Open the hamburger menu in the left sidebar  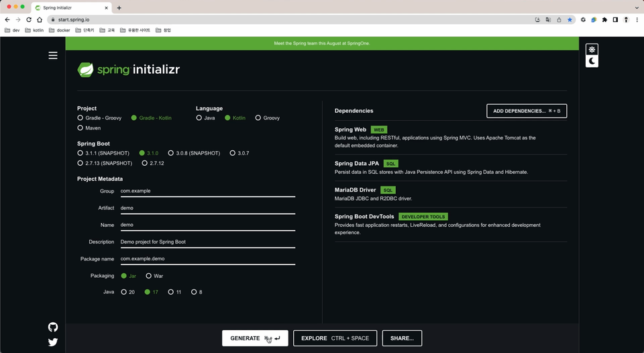[x=53, y=56]
